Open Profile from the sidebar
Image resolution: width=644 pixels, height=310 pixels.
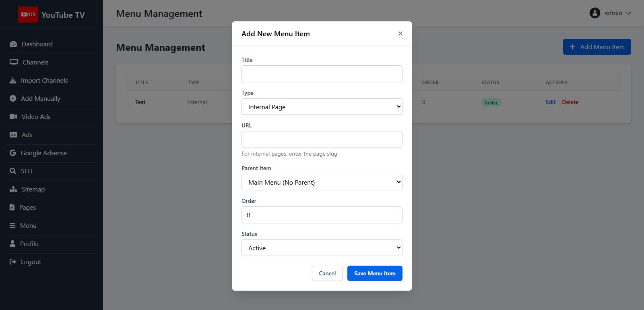point(29,244)
